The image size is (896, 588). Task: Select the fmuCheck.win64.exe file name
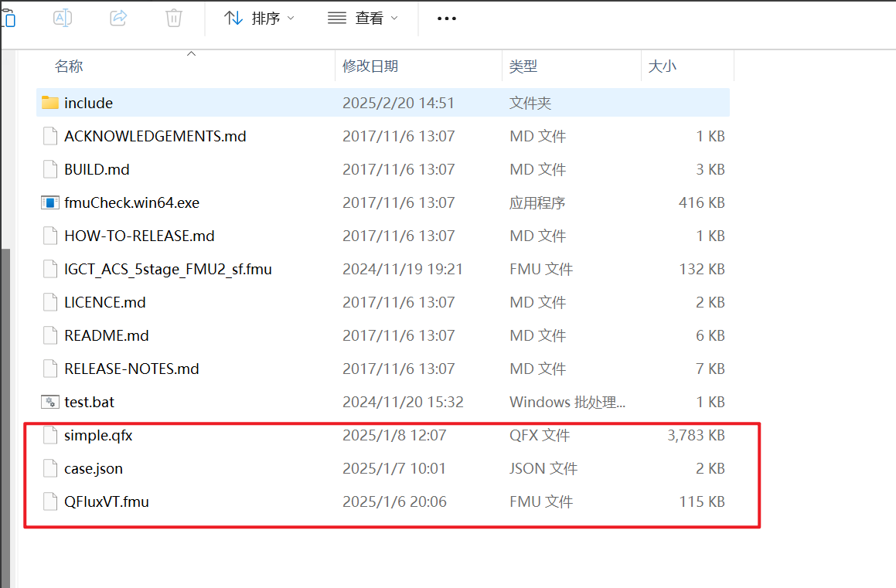131,202
